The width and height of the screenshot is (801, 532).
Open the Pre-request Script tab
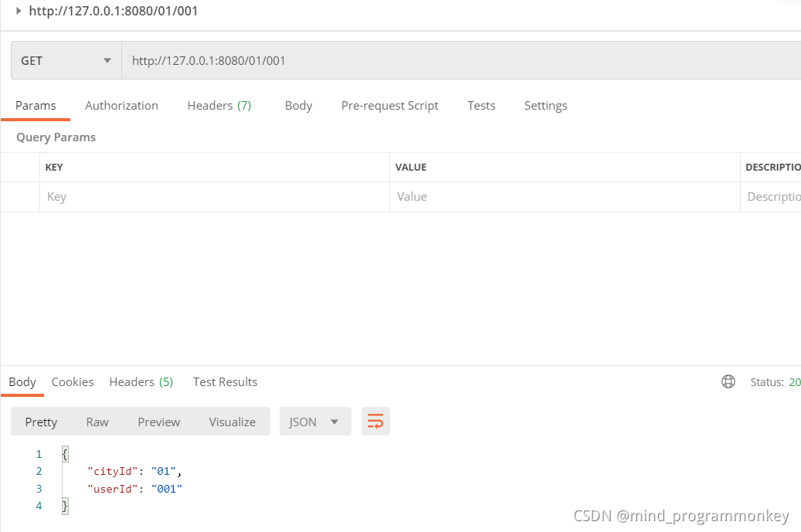[x=390, y=106]
